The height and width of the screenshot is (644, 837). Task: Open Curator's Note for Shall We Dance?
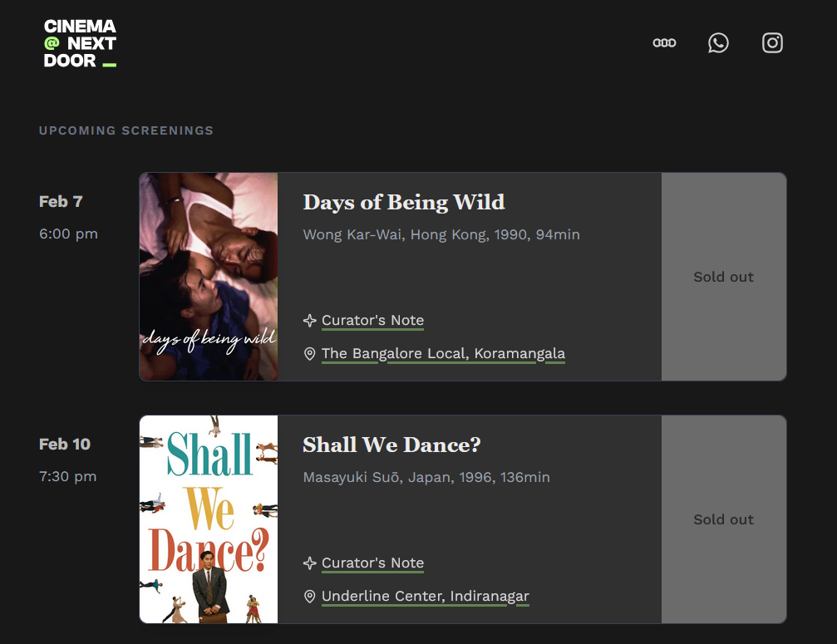(372, 563)
